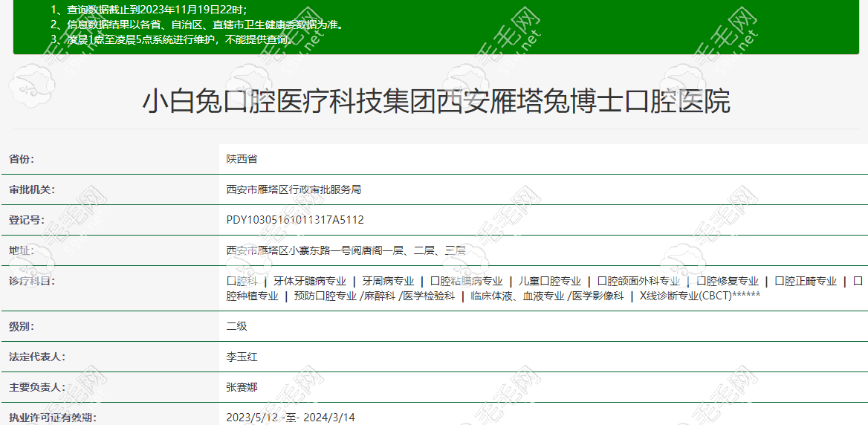
Task: Select the 审批机关 label
Action: point(32,189)
